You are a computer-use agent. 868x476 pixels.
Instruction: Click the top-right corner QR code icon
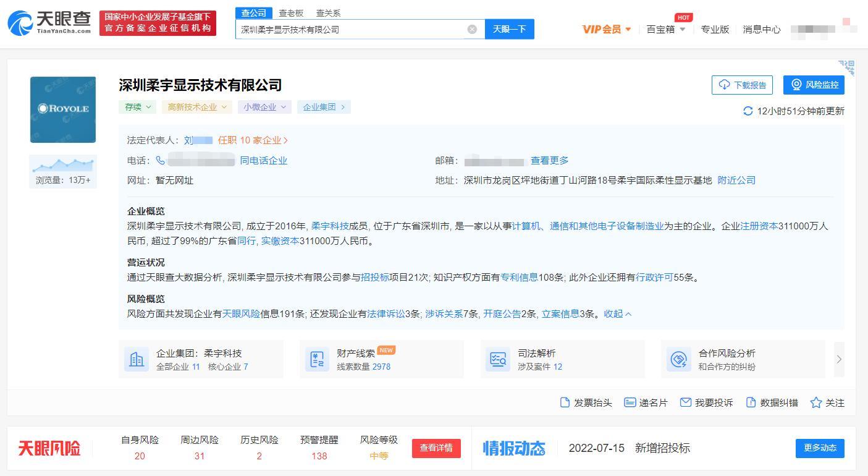pos(847,67)
